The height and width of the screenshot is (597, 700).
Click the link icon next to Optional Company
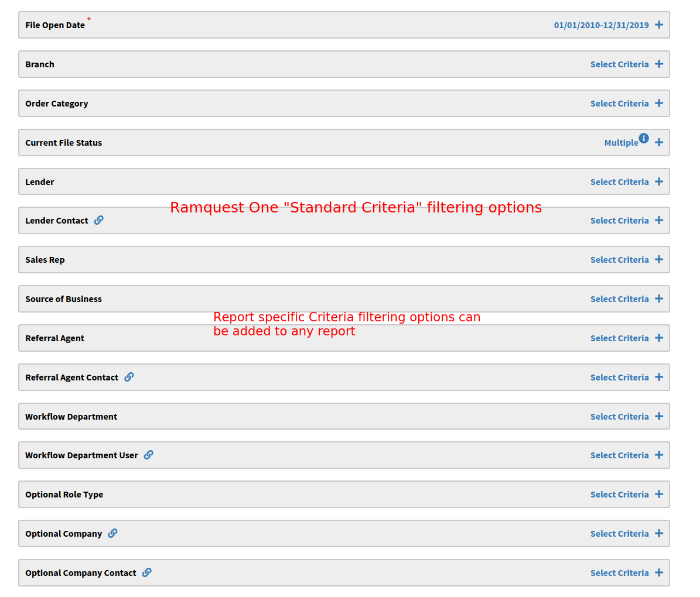point(114,533)
